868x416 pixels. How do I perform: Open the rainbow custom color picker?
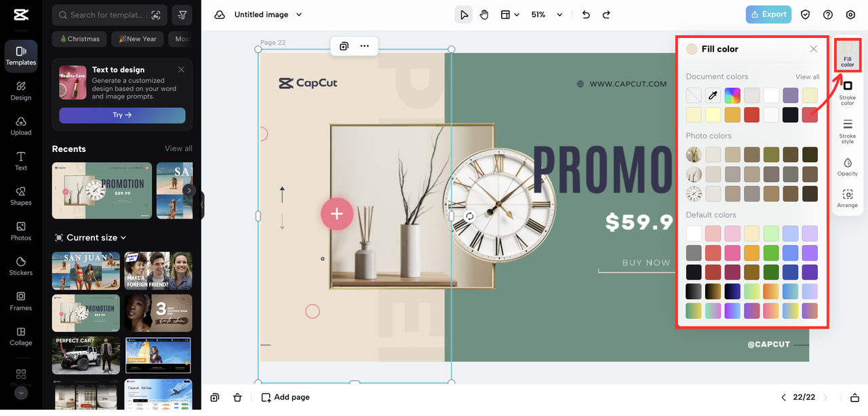(x=732, y=96)
